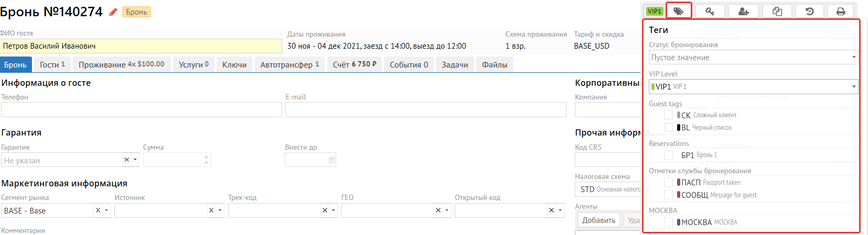Expand the ГЕО dropdown arrow

click(446, 210)
